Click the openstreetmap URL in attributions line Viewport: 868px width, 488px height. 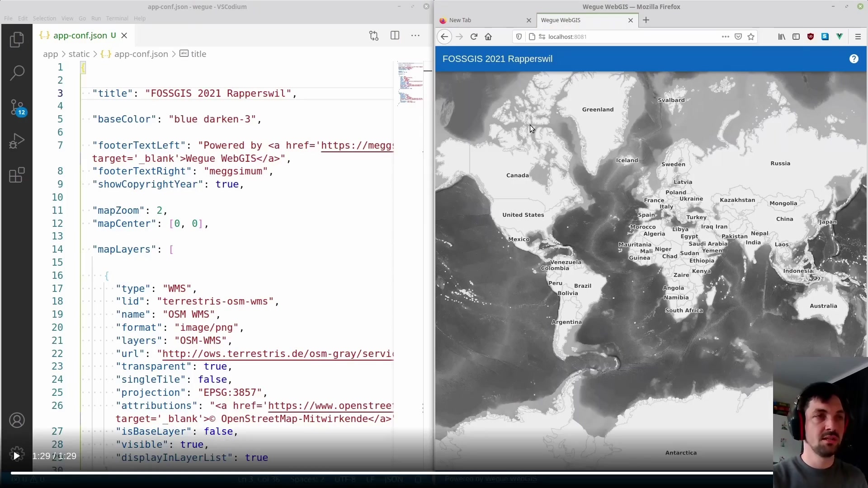click(331, 406)
